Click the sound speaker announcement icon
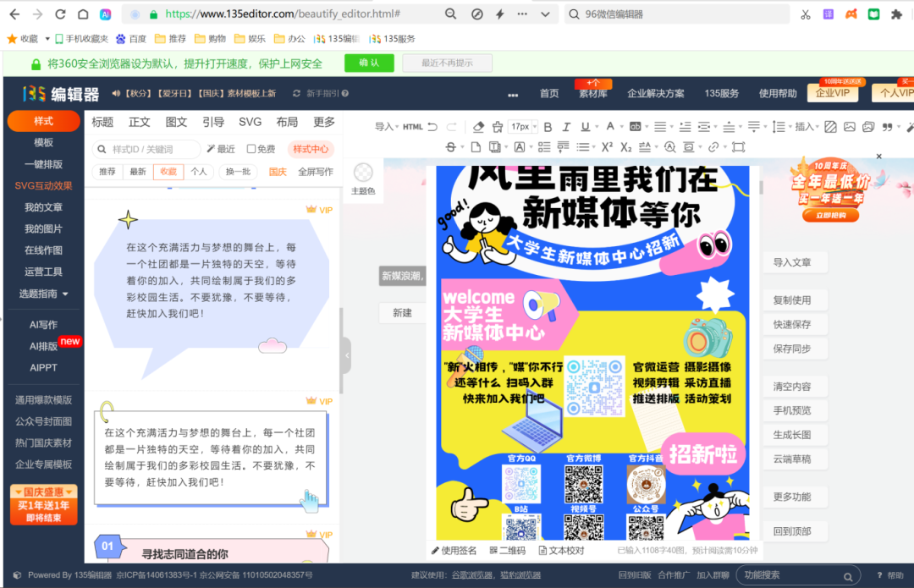The image size is (914, 588). [x=116, y=93]
